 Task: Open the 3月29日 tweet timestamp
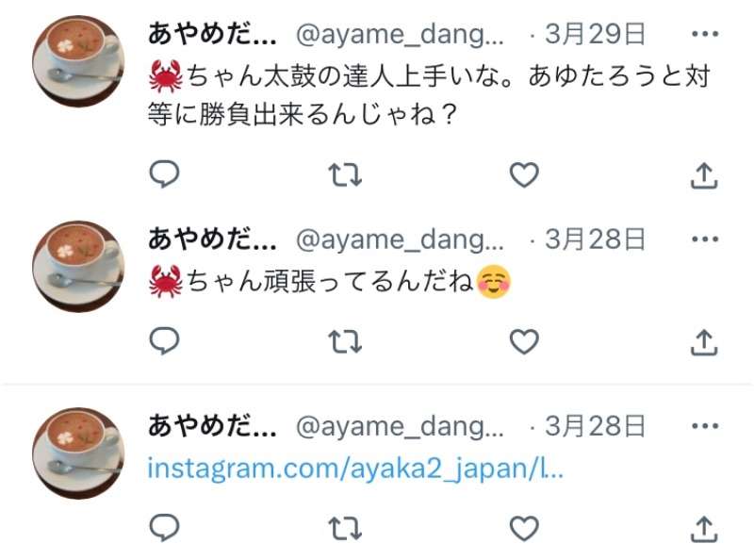point(595,34)
